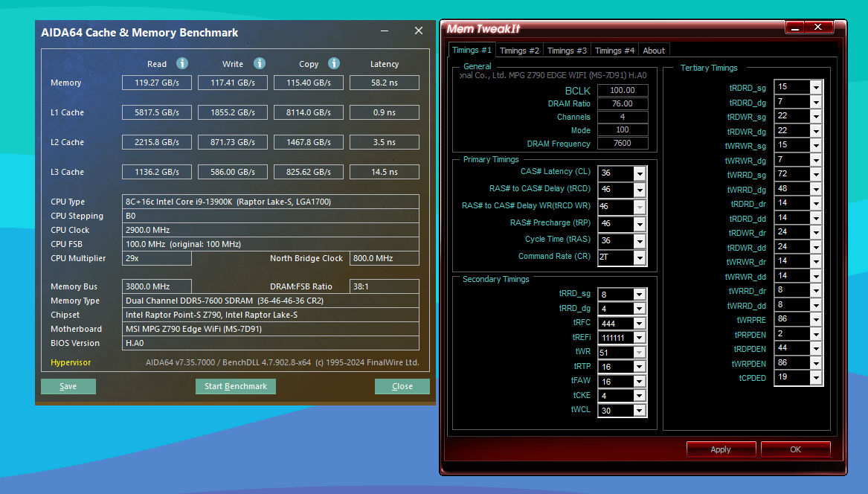Screen dimensions: 868x494
Task: Minimize the AIDA64 benchmark window
Action: (x=385, y=31)
